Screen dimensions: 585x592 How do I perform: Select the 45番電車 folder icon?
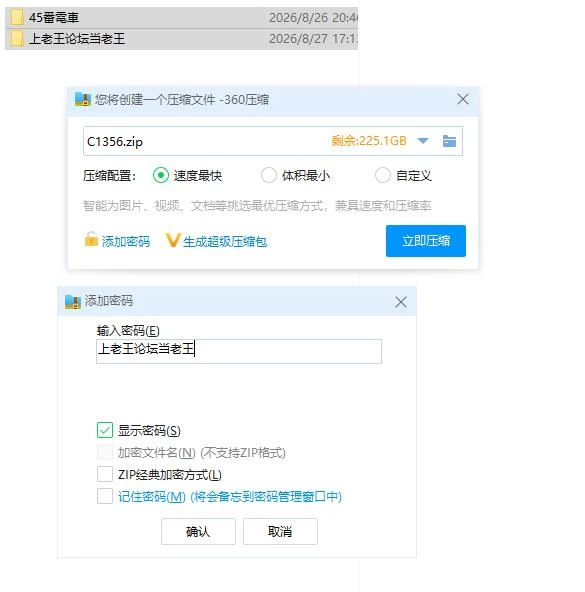17,17
